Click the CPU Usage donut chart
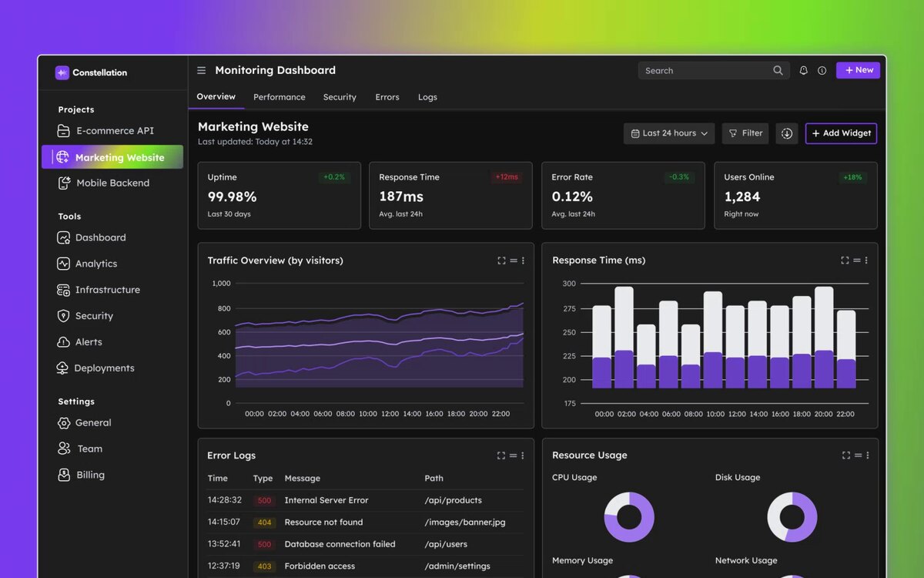The height and width of the screenshot is (578, 924). pos(629,517)
